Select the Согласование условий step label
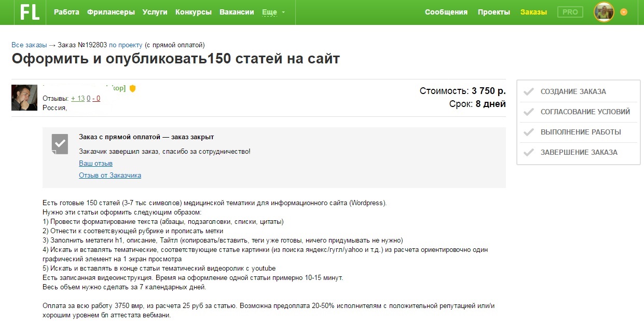The height and width of the screenshot is (321, 644). coord(585,112)
